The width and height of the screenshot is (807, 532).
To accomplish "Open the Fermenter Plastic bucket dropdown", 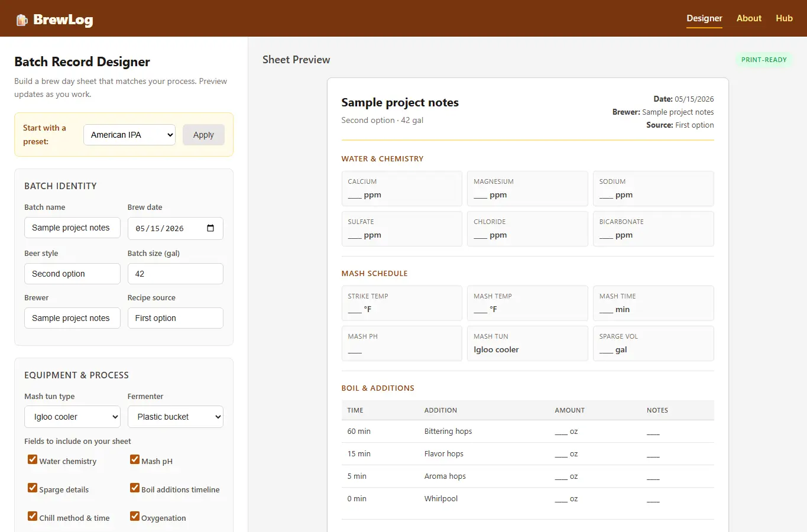I will [x=176, y=417].
